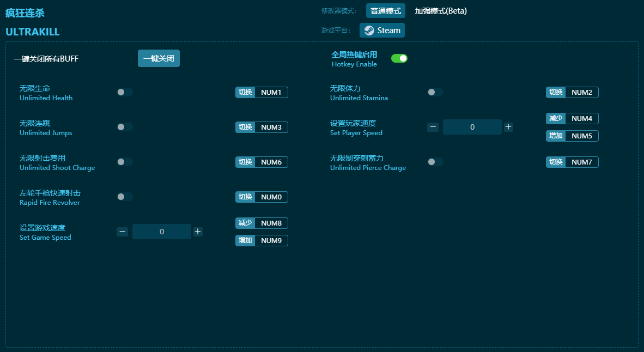Screen dimensions: 644x352
Task: Switch on Unlimited Shoot Charge
Action: click(x=125, y=162)
